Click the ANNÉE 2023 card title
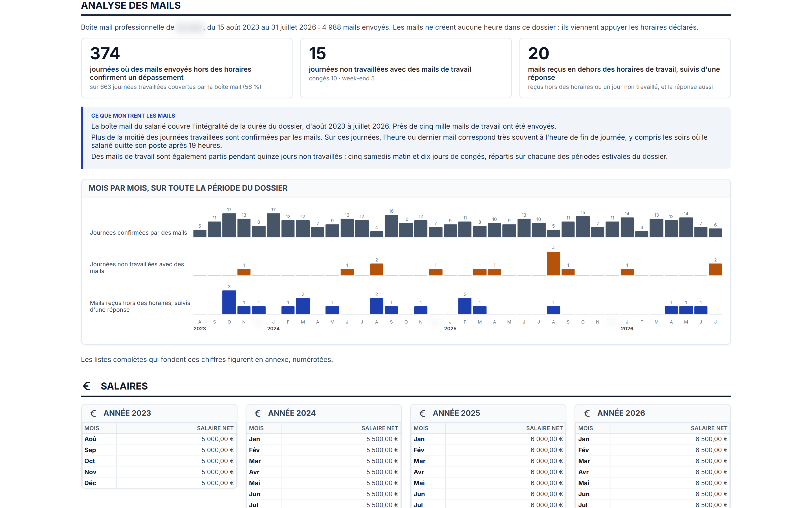812x508 pixels. pyautogui.click(x=127, y=413)
